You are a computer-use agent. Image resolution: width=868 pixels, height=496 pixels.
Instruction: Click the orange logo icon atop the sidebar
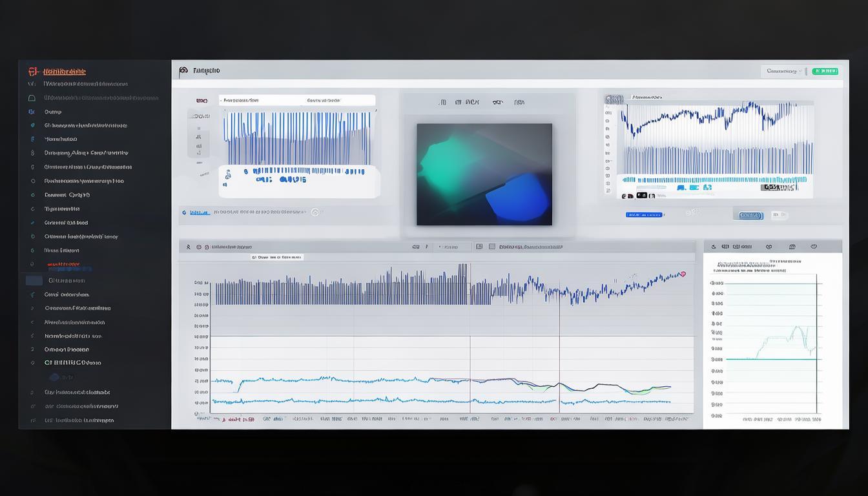pyautogui.click(x=34, y=72)
